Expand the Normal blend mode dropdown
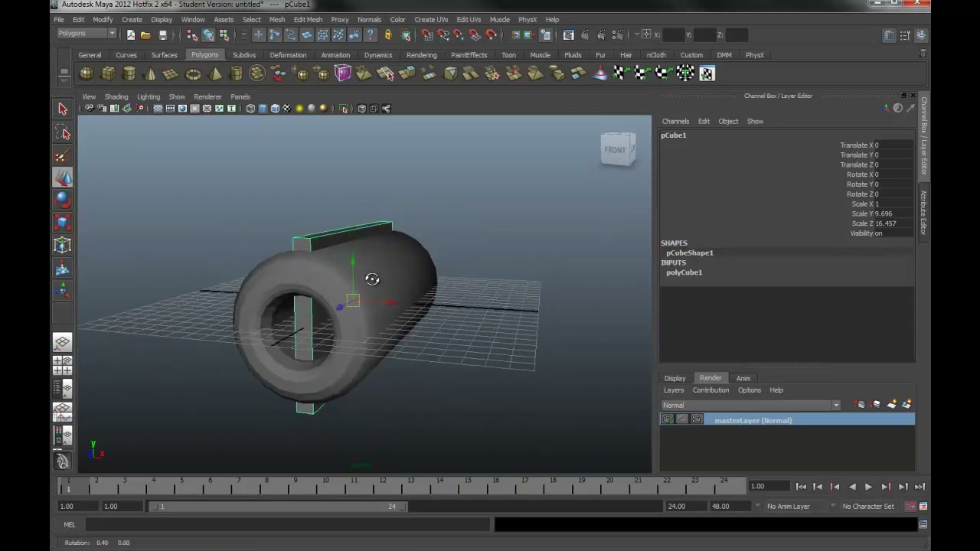The width and height of the screenshot is (980, 551). [x=751, y=405]
